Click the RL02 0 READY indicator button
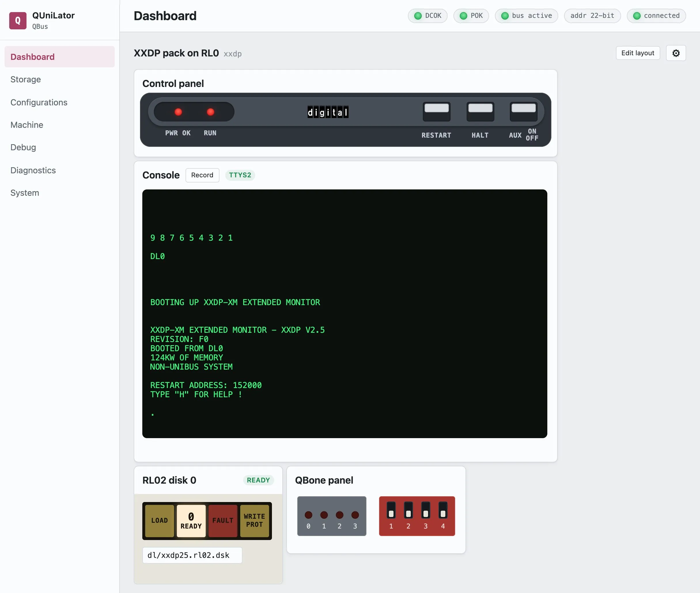700x593 pixels. click(191, 521)
